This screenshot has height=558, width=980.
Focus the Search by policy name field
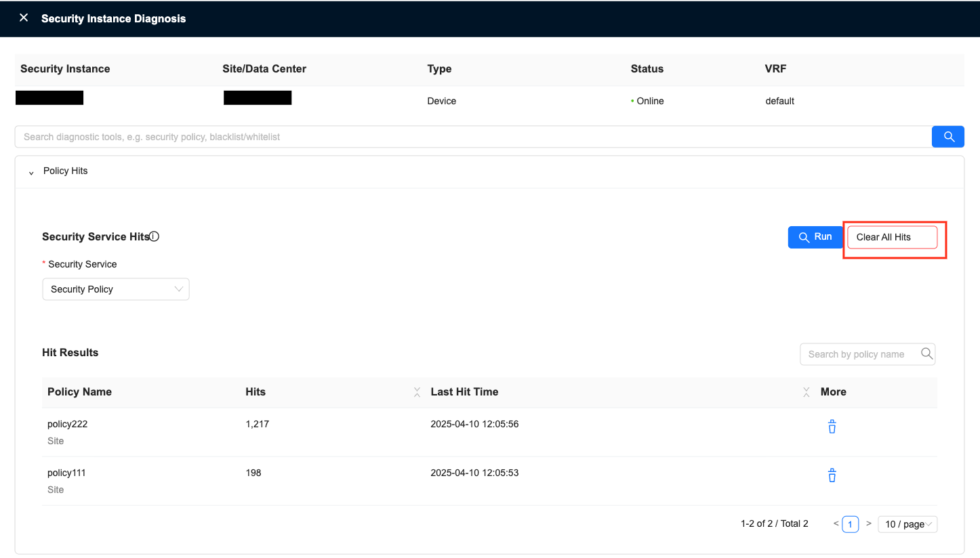(861, 354)
